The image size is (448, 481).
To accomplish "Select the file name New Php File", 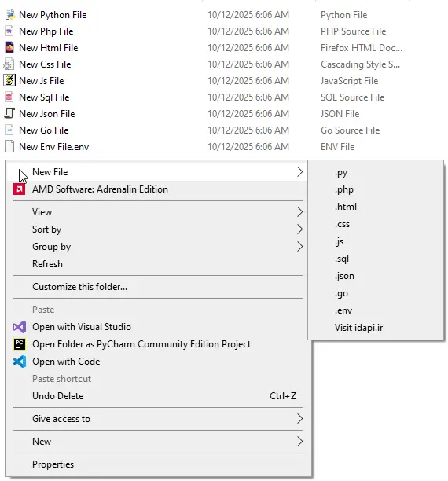I will click(x=46, y=31).
